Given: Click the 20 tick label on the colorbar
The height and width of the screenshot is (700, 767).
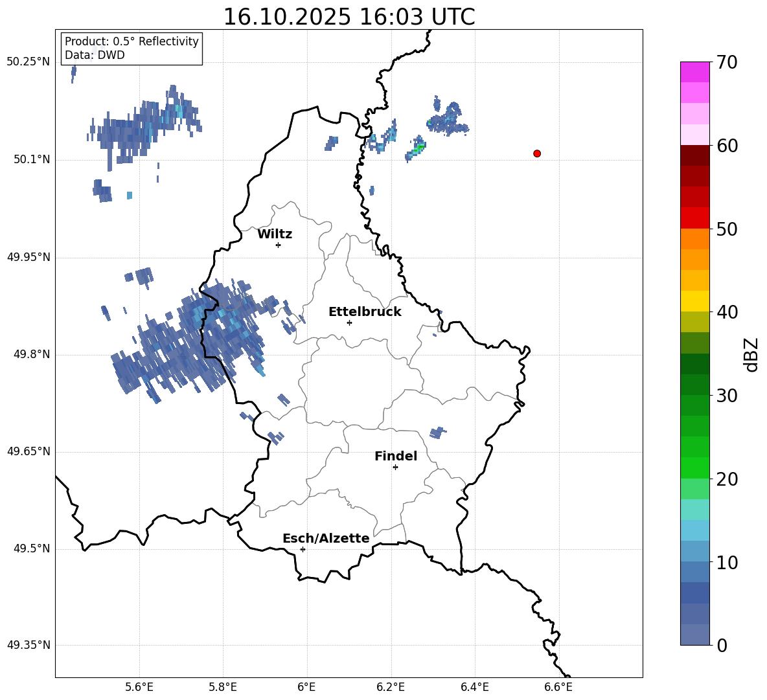Looking at the screenshot, I should point(727,479).
